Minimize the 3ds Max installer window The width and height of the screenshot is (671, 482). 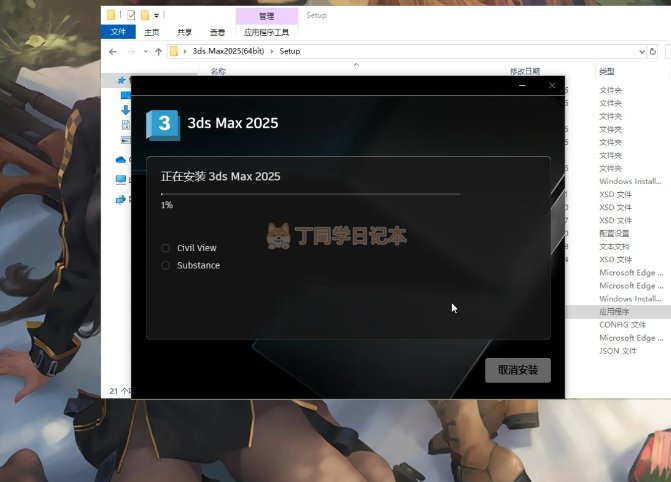[522, 86]
